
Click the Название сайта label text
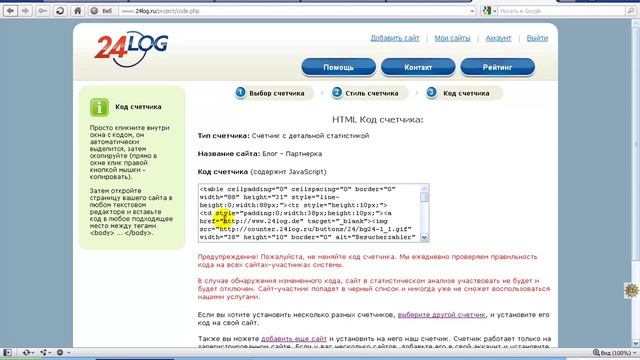point(229,154)
